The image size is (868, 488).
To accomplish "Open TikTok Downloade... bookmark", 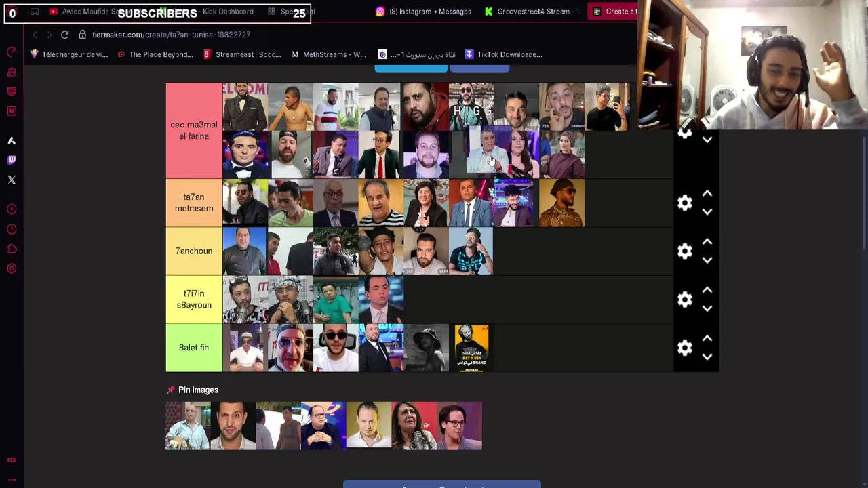I will [503, 54].
